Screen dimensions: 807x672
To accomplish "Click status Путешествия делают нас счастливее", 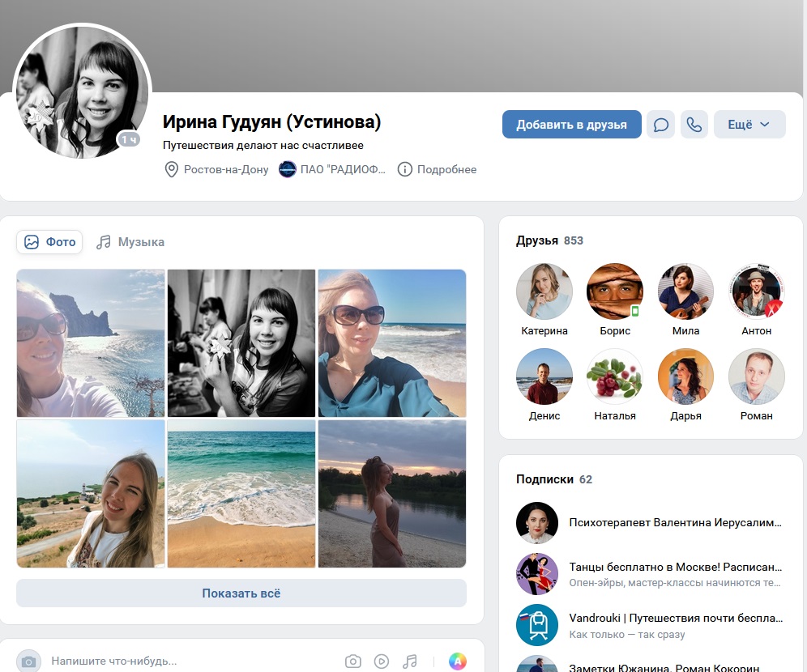I will [263, 146].
